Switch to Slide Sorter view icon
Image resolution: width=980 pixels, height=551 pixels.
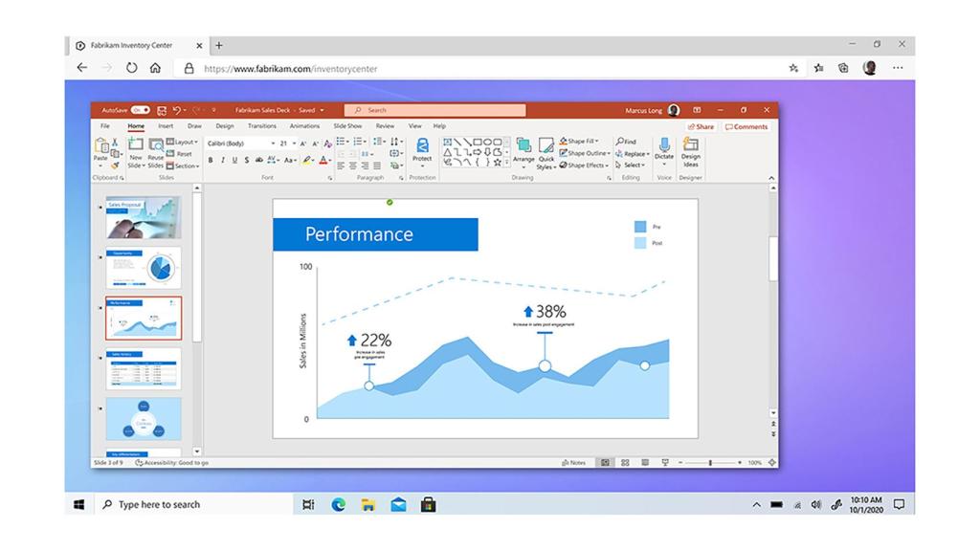[x=625, y=463]
